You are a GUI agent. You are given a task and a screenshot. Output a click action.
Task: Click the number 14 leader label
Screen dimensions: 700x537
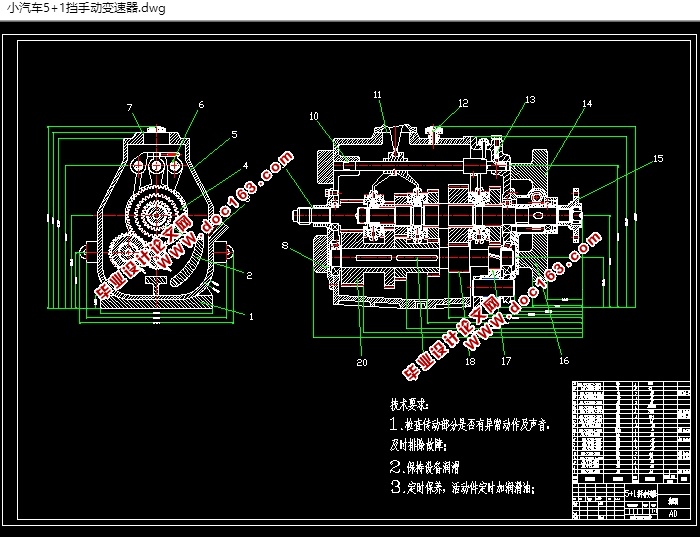point(587,104)
